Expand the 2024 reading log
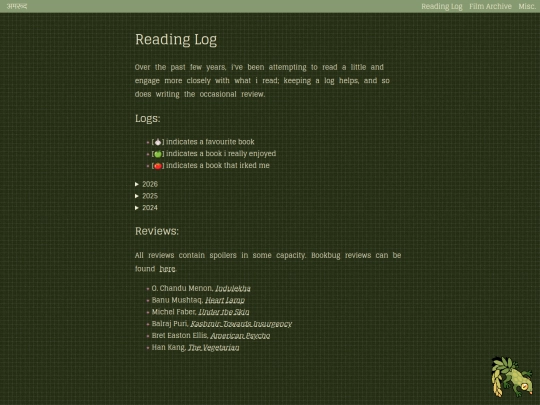 pos(146,208)
